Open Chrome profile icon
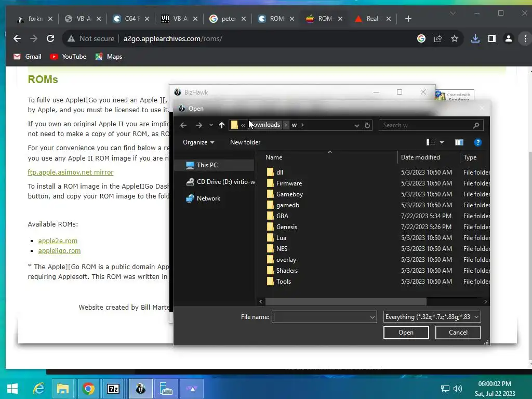Viewport: 532px width, 399px height. pyautogui.click(x=508, y=38)
